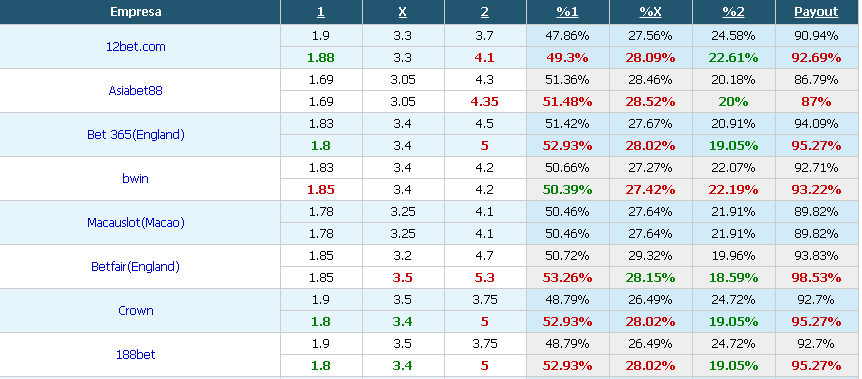Open the Macauslot(Macao) link
This screenshot has height=379, width=862.
pos(135,223)
